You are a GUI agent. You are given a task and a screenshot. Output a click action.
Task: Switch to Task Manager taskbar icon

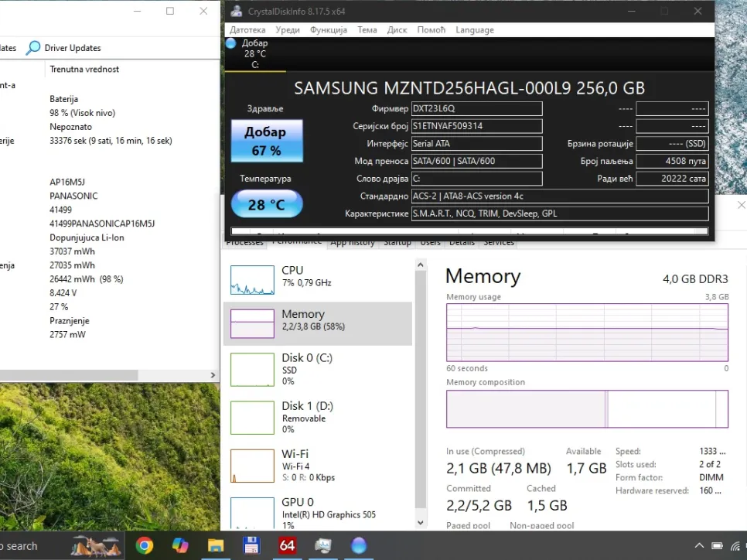pyautogui.click(x=322, y=545)
